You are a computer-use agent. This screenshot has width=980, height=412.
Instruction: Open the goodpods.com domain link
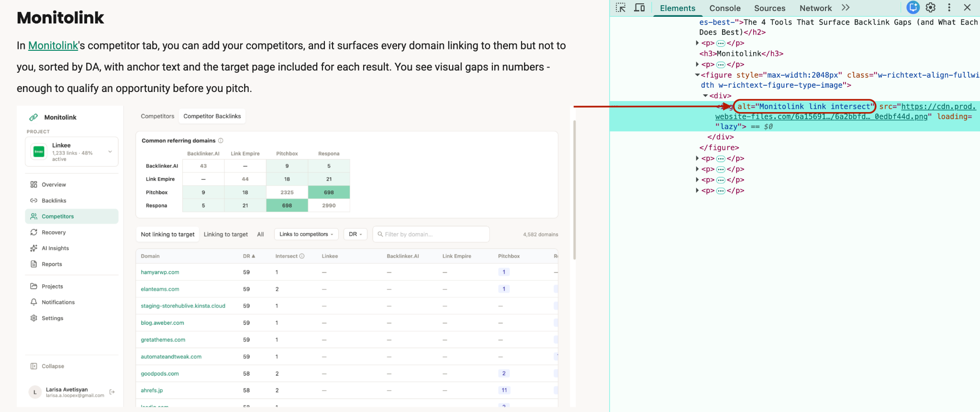160,374
